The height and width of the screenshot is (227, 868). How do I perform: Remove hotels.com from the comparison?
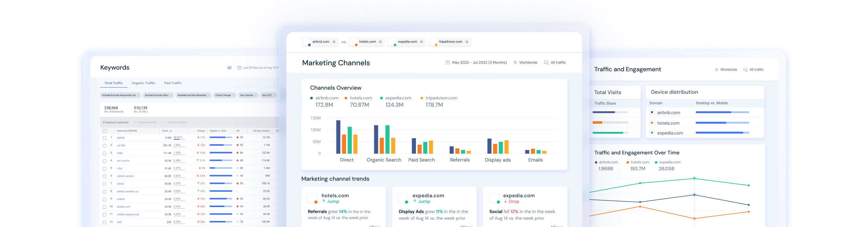tap(380, 42)
